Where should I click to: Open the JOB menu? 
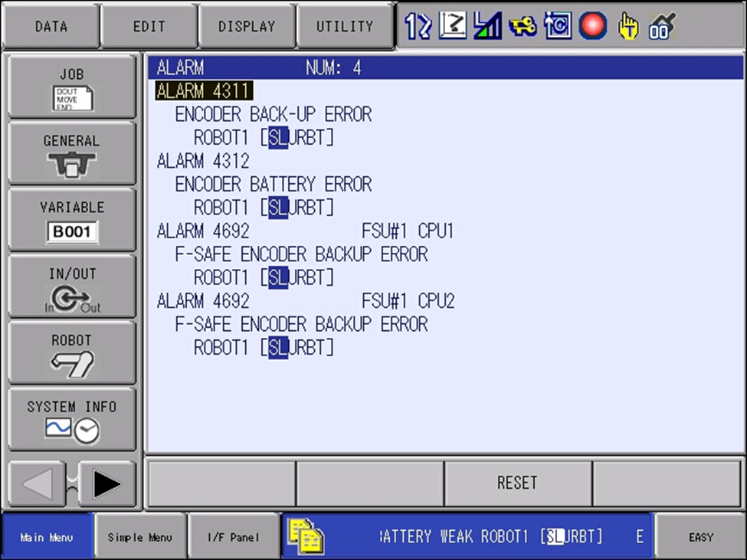72,87
